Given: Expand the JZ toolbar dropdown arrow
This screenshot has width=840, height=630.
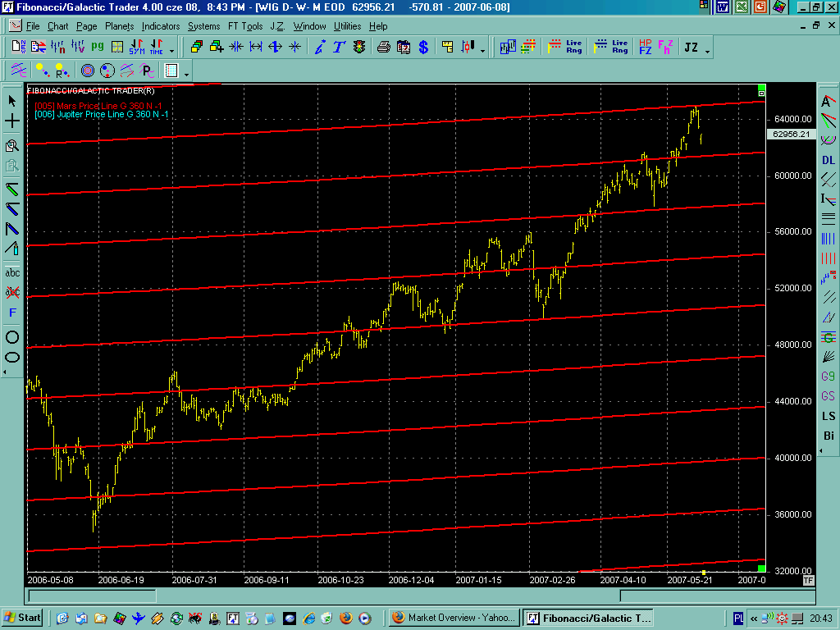Looking at the screenshot, I should 708,51.
